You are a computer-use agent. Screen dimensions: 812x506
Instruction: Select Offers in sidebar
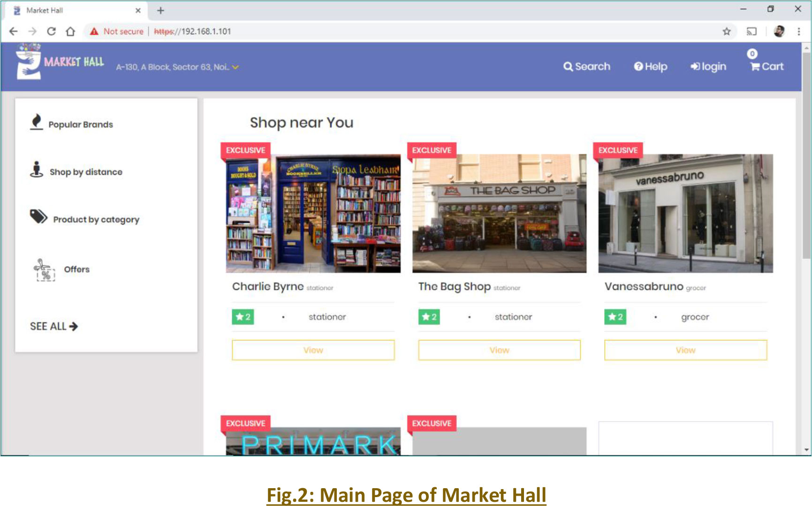click(x=77, y=269)
